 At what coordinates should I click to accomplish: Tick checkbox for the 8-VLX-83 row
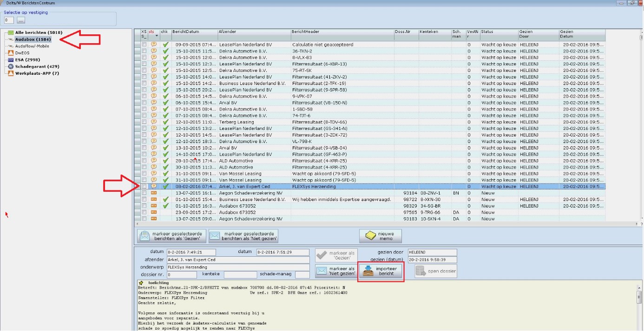(x=144, y=58)
